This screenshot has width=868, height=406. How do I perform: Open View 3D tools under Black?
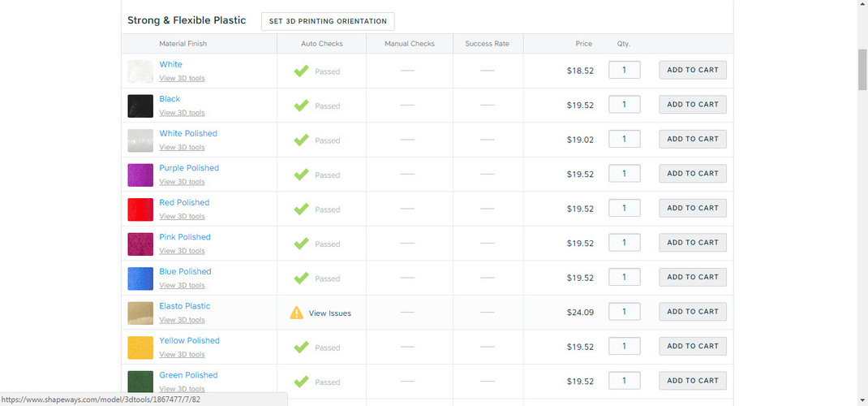(x=183, y=112)
